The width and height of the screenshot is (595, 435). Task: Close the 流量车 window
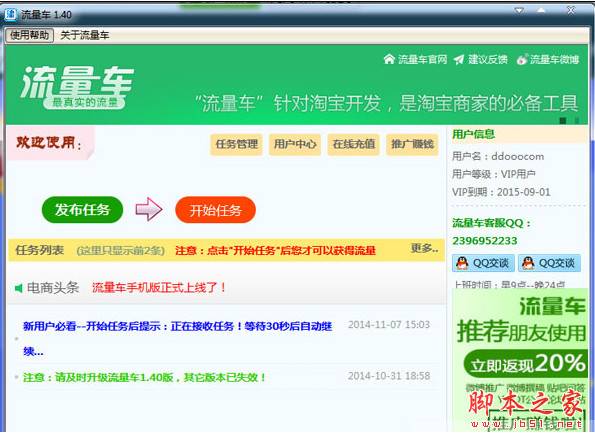571,10
